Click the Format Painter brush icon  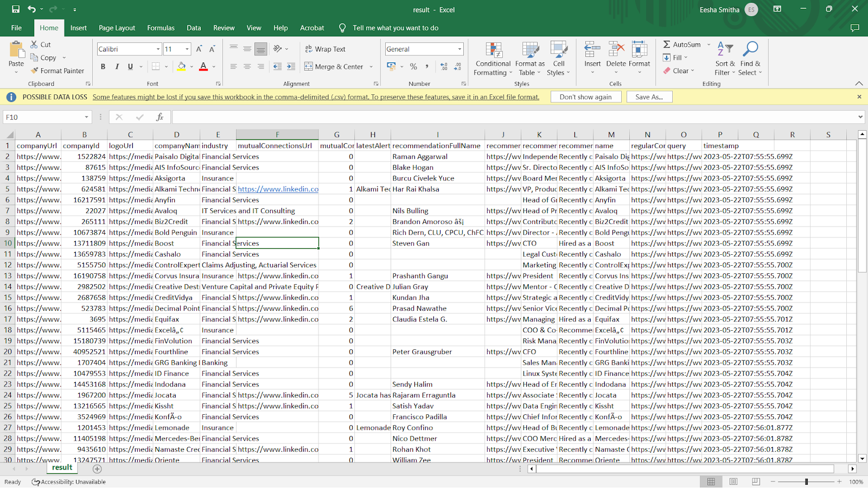click(35, 70)
